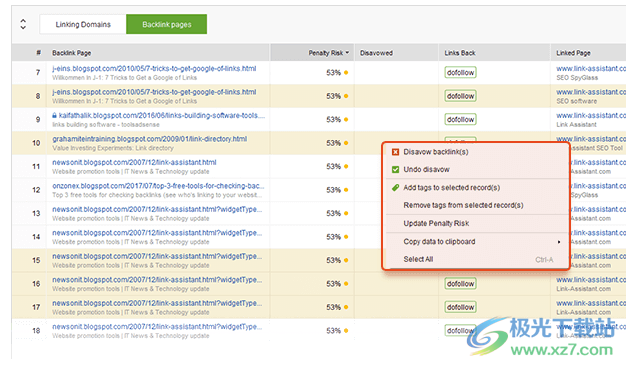Click submenu arrow on Copy data to clipboard

pos(559,242)
